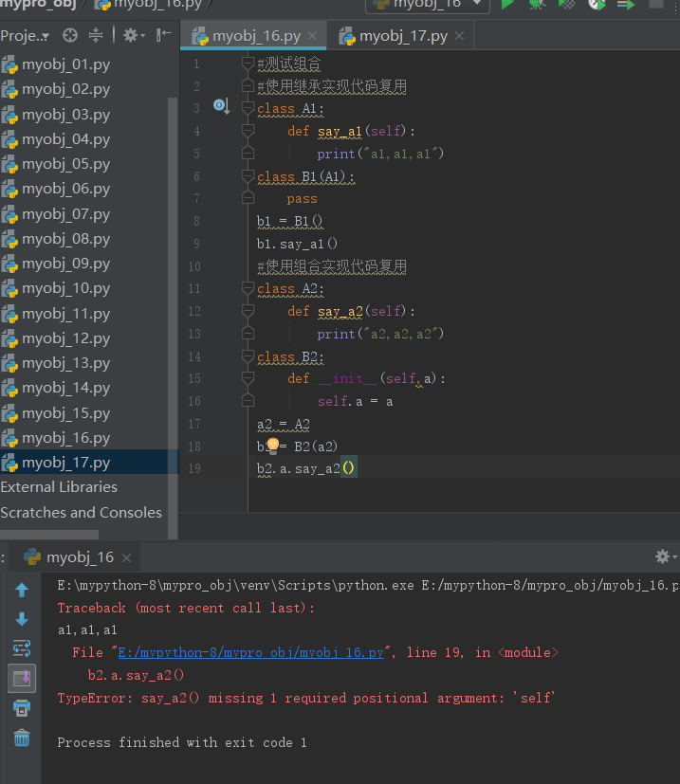Click the line 17 code a2 = A2
The image size is (680, 784).
coord(284,424)
